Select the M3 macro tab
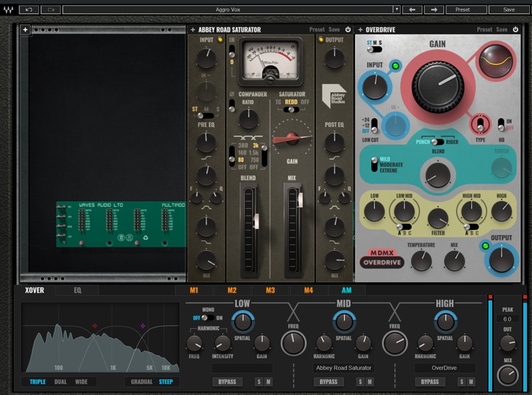Image resolution: width=532 pixels, height=395 pixels. 271,290
